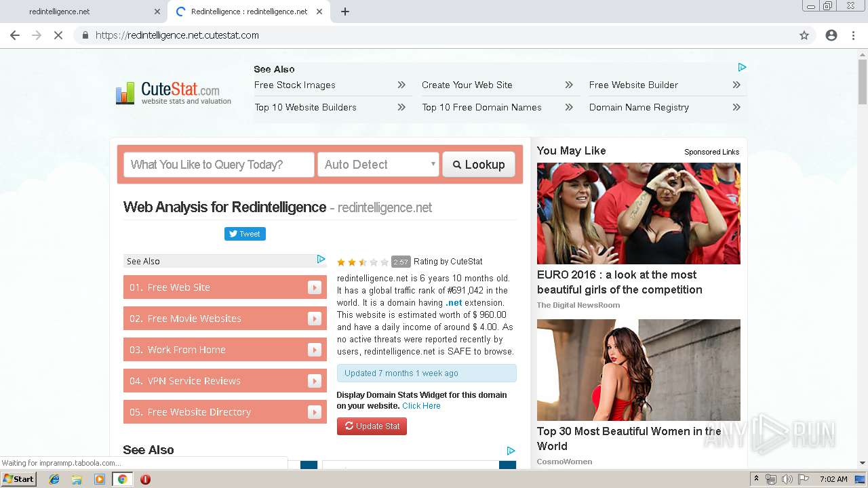Click the Sponsored Links label
This screenshot has height=488, width=868.
711,152
